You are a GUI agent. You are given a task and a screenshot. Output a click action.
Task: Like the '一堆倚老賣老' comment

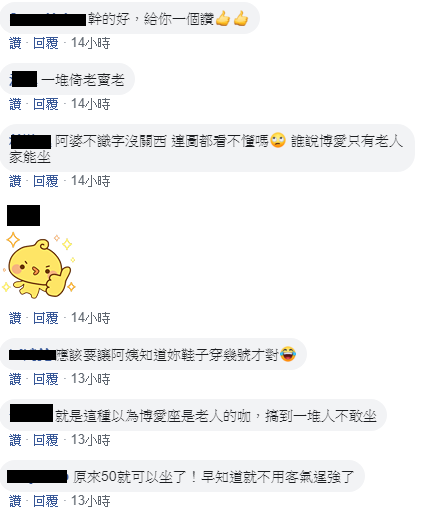point(15,104)
